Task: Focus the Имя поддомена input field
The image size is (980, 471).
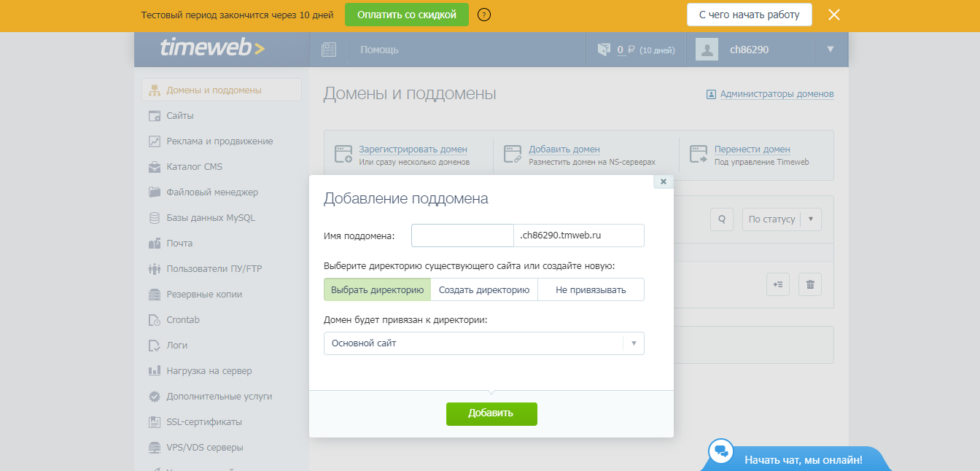Action: point(463,235)
